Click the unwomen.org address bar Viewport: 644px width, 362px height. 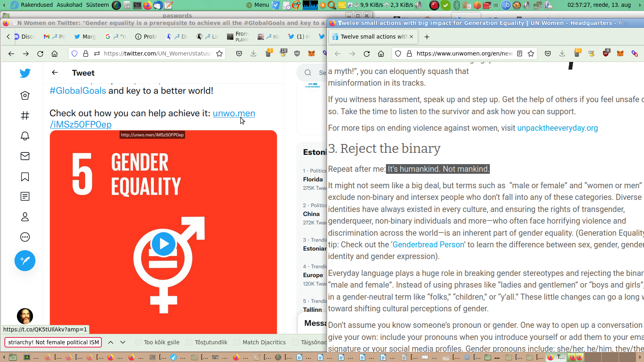[464, 53]
